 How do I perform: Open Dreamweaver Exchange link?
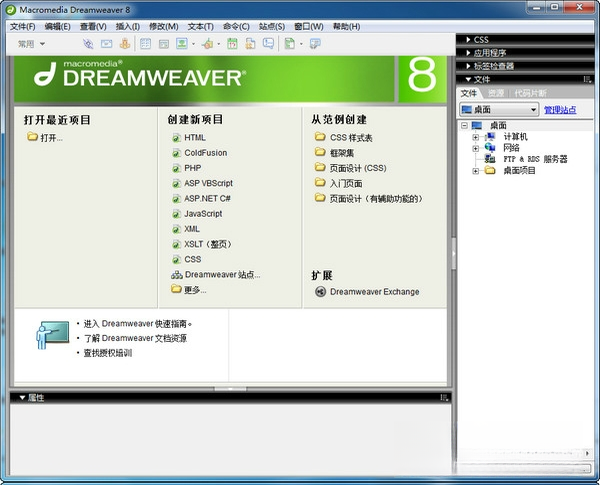(x=367, y=292)
